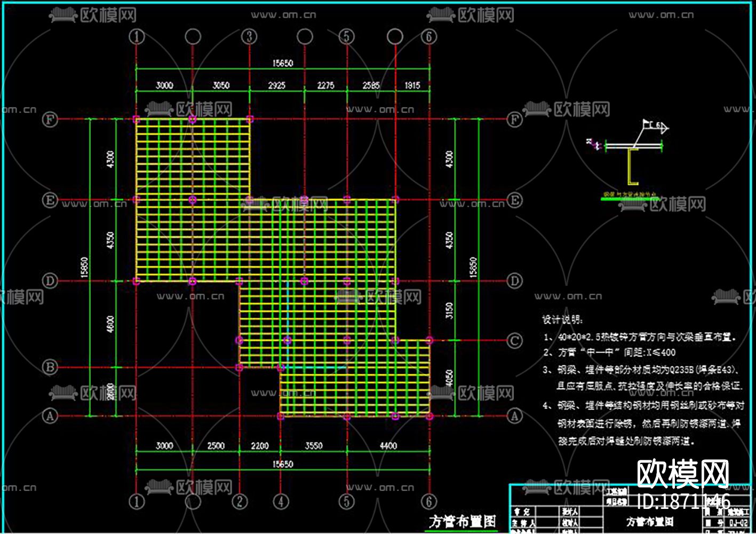Image resolution: width=756 pixels, height=534 pixels.
Task: Click axis bubble 4 on the bottom row
Action: click(x=281, y=501)
